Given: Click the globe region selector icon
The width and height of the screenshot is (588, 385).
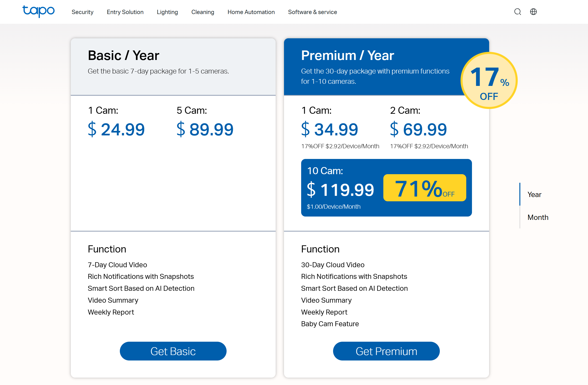Looking at the screenshot, I should click(x=533, y=12).
